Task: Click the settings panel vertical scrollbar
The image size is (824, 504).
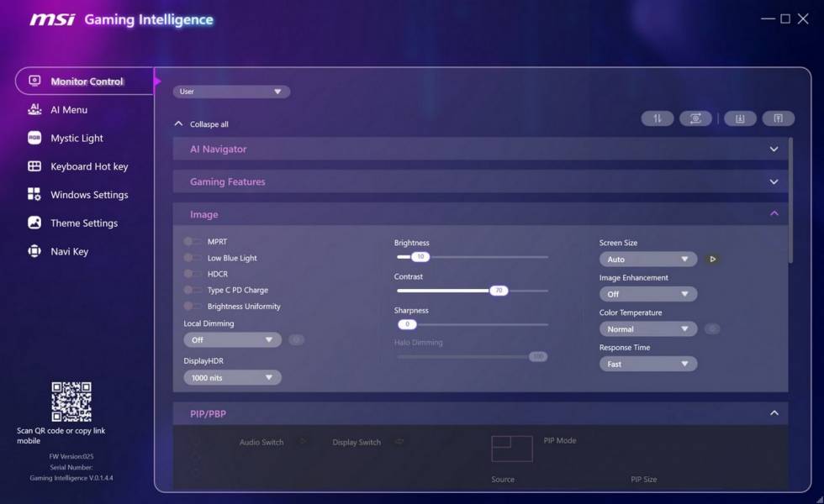Action: pos(791,202)
